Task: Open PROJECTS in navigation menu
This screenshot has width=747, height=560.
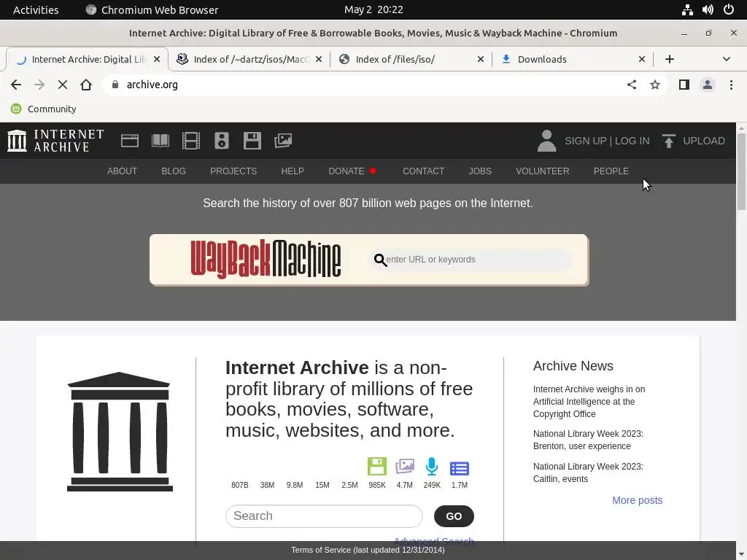Action: [233, 171]
